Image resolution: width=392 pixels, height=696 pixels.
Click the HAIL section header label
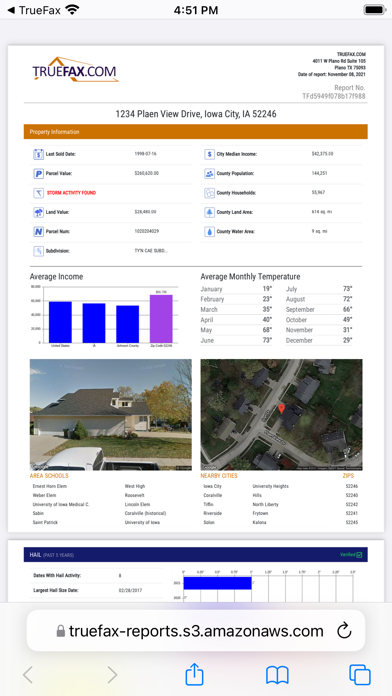tap(51, 555)
